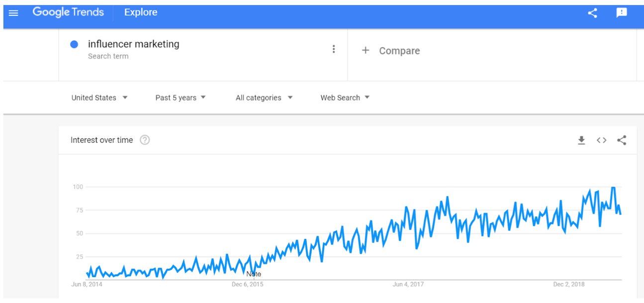Viewport: 644px width, 303px height.
Task: Click the Dec 6, 2015 axis label
Action: click(248, 285)
